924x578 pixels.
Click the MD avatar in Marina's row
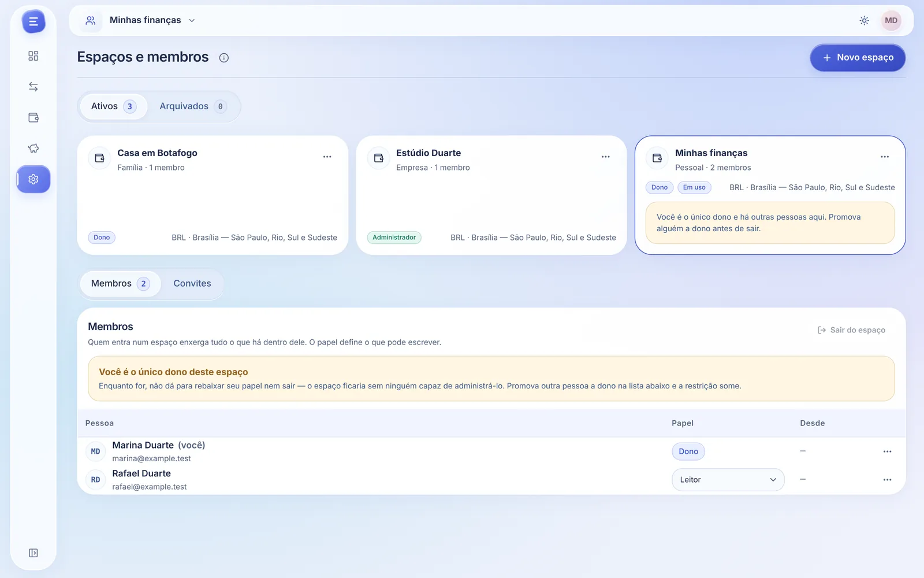(x=95, y=451)
